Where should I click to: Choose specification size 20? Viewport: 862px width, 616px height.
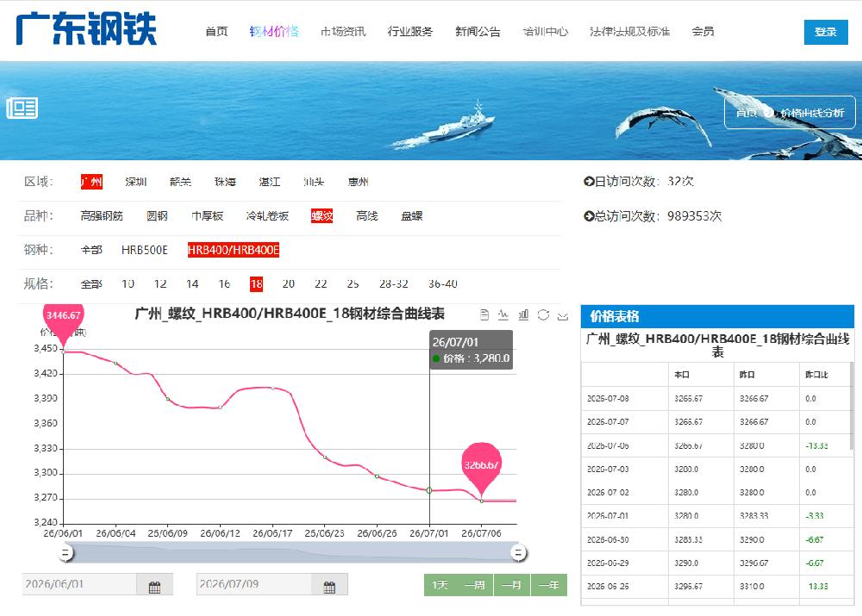tap(288, 284)
